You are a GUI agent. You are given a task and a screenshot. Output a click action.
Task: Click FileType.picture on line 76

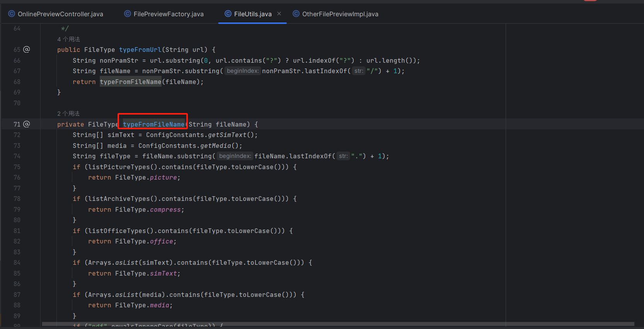(x=146, y=177)
